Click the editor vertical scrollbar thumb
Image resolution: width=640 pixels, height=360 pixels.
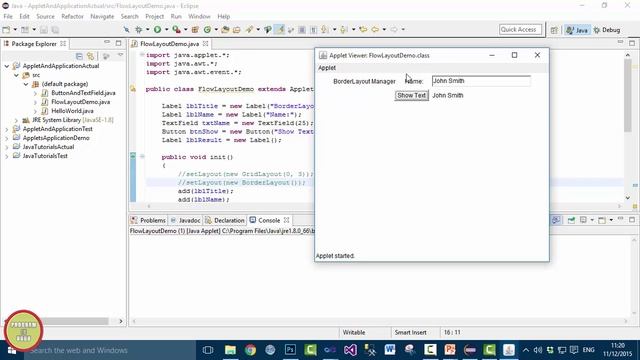(628, 96)
